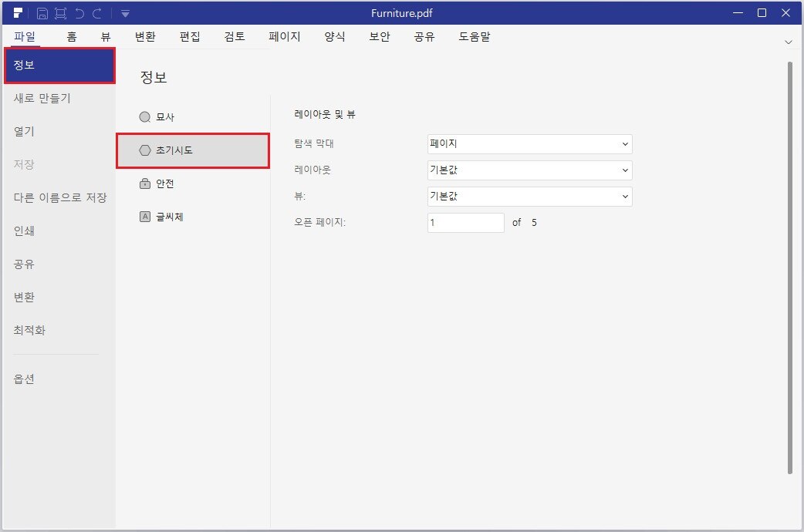Click the total page count 5

[534, 222]
